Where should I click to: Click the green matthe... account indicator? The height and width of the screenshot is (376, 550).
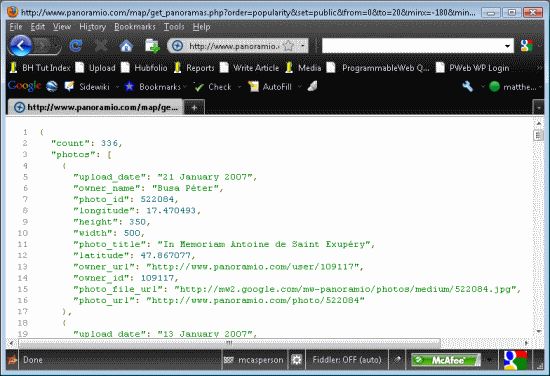[512, 87]
